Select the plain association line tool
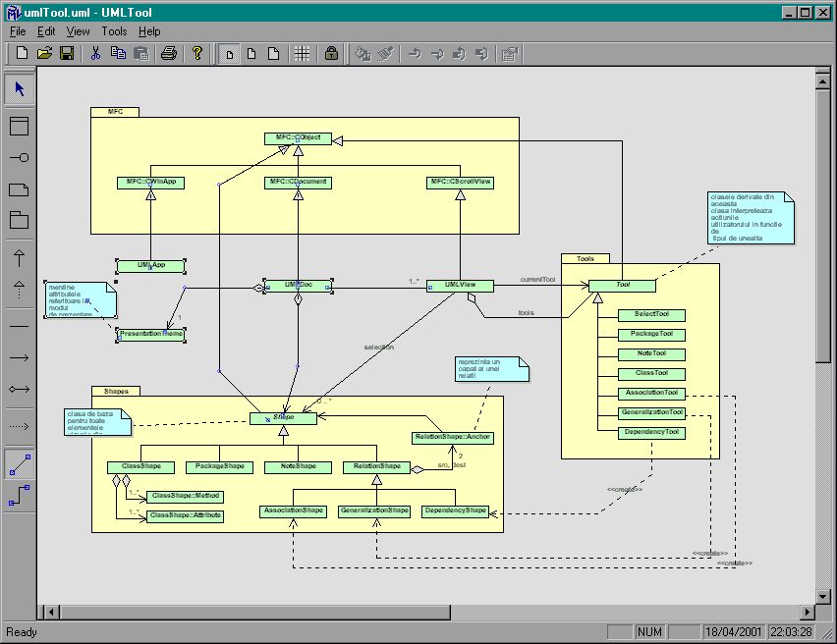This screenshot has height=644, width=837. pyautogui.click(x=20, y=326)
